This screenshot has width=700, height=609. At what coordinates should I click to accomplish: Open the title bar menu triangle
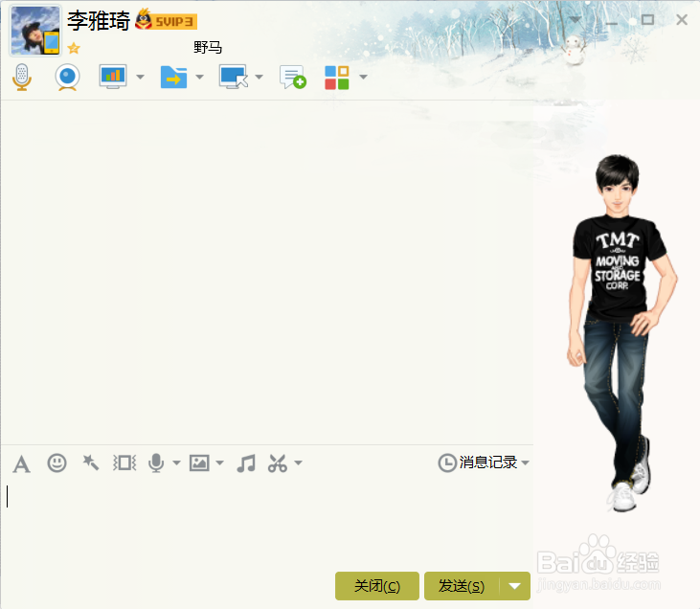pos(575,20)
